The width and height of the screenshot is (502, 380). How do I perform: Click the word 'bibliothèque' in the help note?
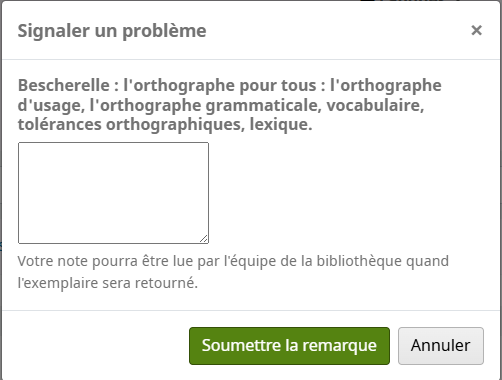[x=359, y=261]
